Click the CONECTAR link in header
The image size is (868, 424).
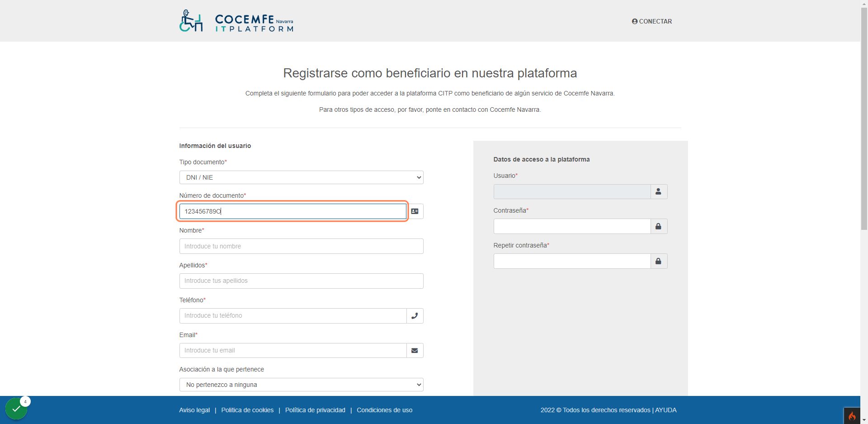pos(652,21)
